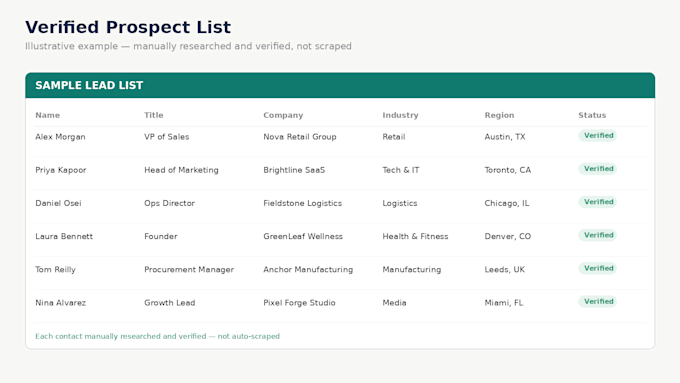Select the name Nina Alvarez

click(x=60, y=303)
